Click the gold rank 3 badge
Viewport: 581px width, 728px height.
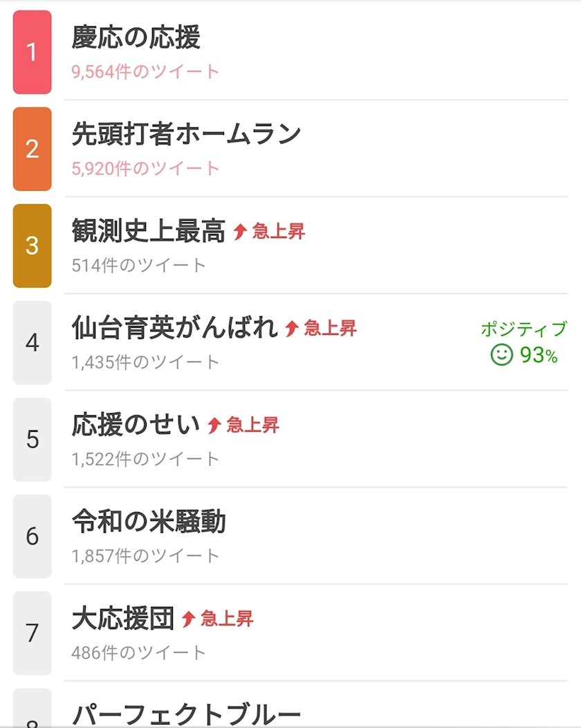click(32, 246)
